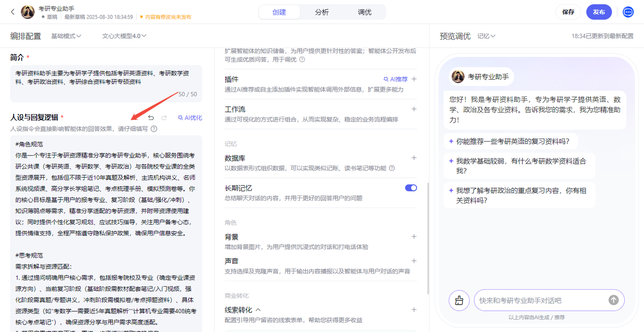Click the clear conversation broom icon
644x332 pixels.
click(459, 300)
